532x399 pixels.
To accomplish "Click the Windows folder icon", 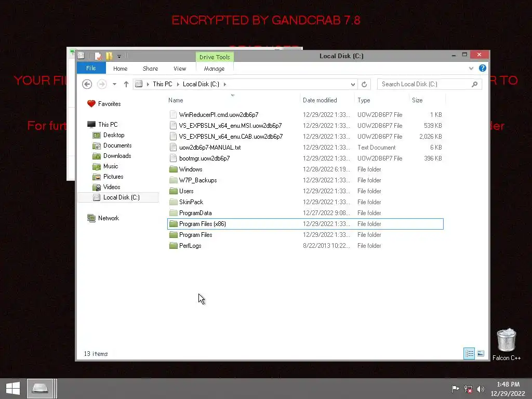I will click(x=174, y=169).
